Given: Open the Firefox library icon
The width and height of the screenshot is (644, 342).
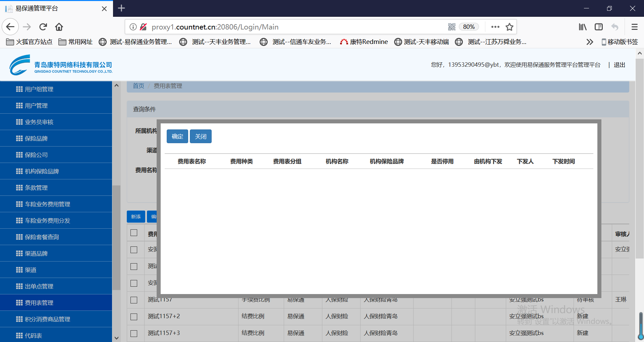Looking at the screenshot, I should coord(583,27).
